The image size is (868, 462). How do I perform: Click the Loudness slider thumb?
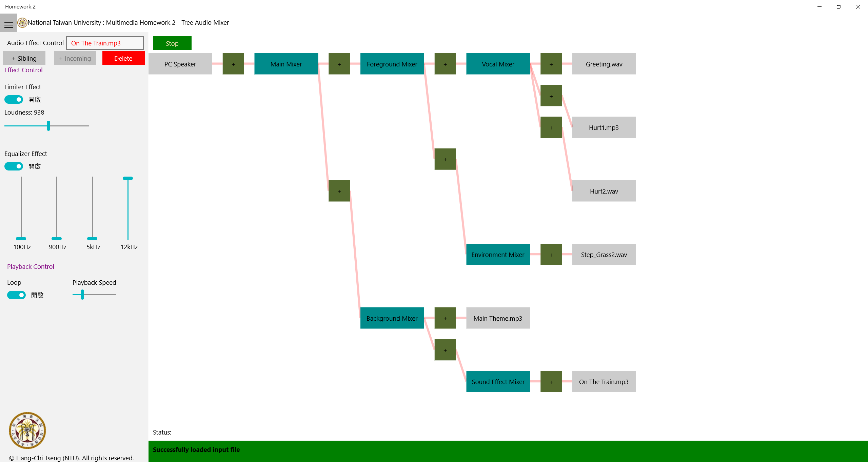tap(48, 126)
